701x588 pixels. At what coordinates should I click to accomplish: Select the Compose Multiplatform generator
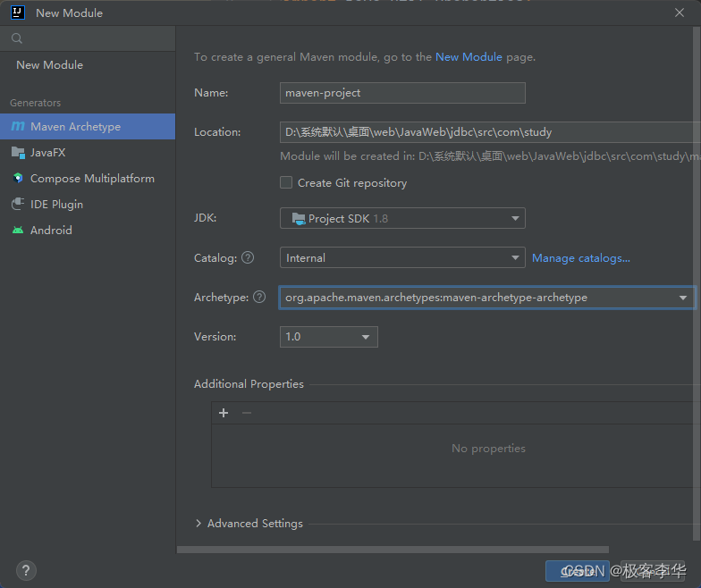(88, 179)
